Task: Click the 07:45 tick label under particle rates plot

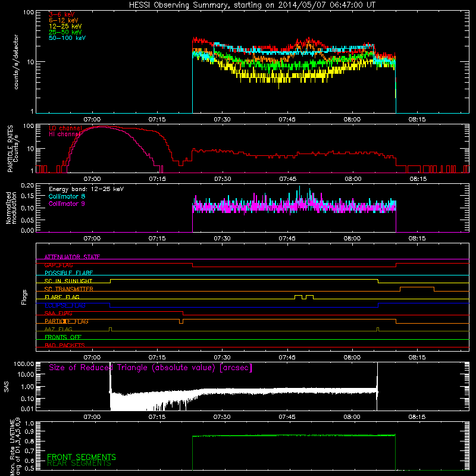Action: click(287, 179)
